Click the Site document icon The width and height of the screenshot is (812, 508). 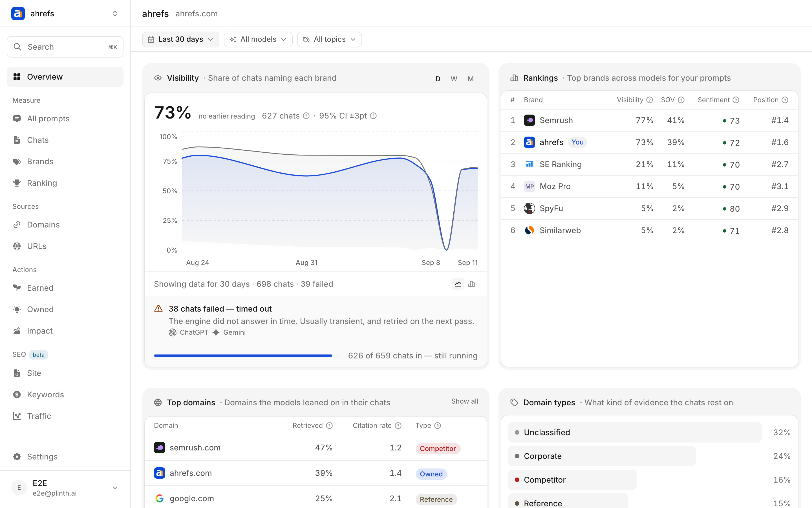tap(17, 373)
